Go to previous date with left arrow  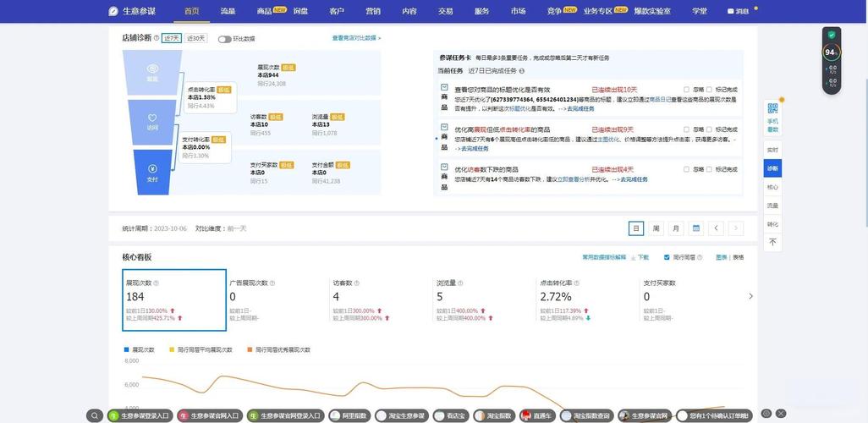pyautogui.click(x=716, y=228)
